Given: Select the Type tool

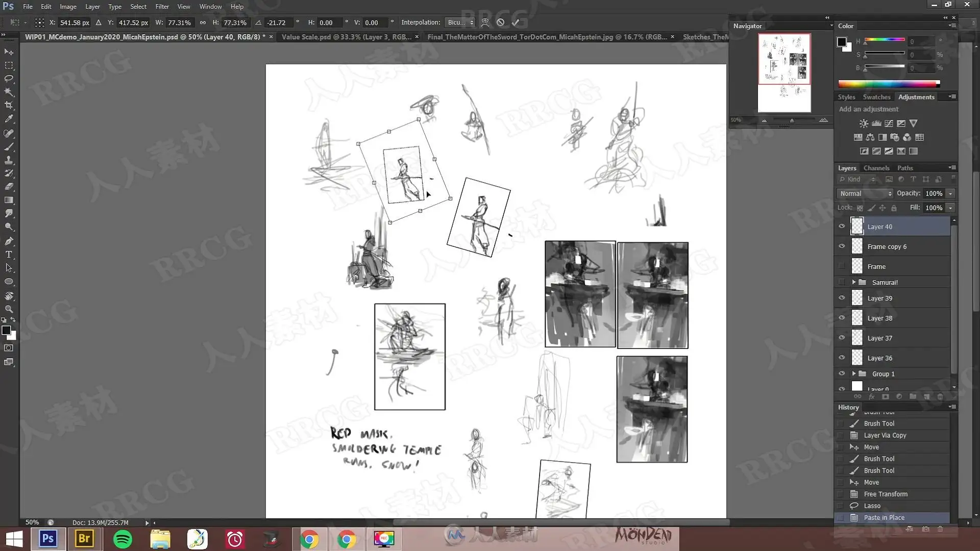Looking at the screenshot, I should pos(9,254).
